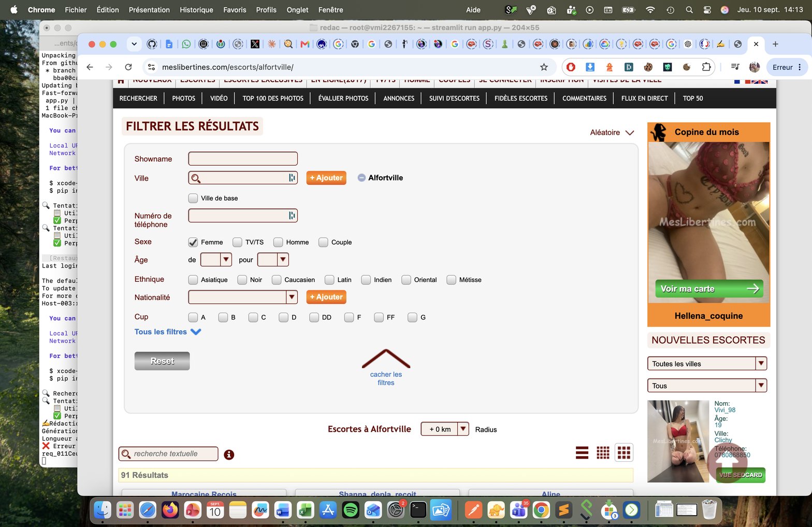This screenshot has height=527, width=812.
Task: Select the Asiatique ethnicity checkbox
Action: (x=193, y=280)
